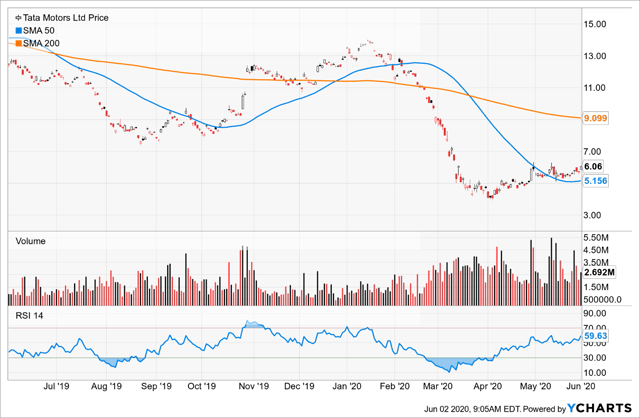Click the 5.156 SMA 50 value tag

(x=596, y=181)
